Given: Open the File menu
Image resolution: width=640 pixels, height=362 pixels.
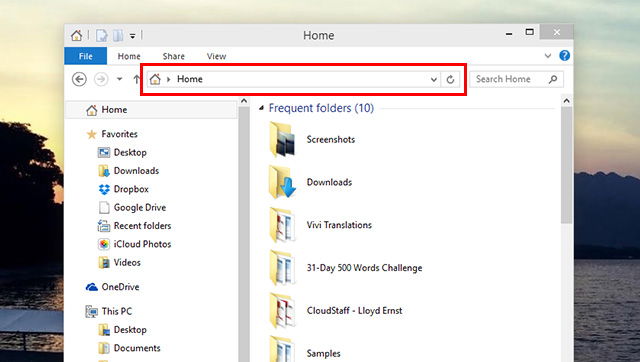Looking at the screenshot, I should click(x=86, y=56).
